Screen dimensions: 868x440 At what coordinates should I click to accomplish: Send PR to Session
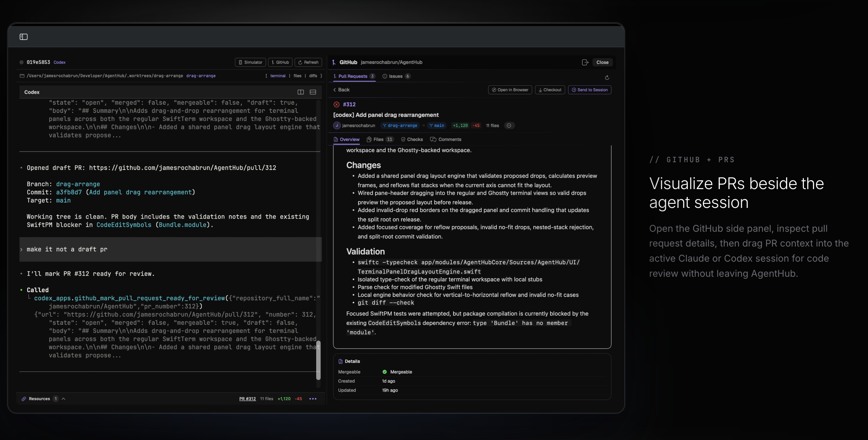click(589, 90)
